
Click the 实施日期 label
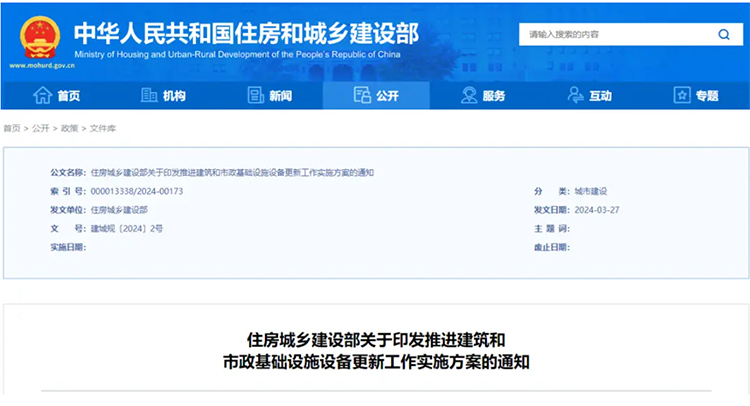tap(68, 247)
